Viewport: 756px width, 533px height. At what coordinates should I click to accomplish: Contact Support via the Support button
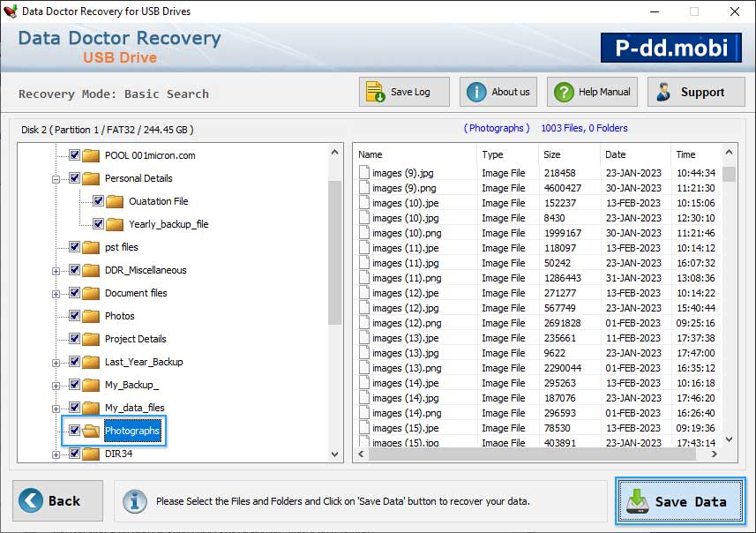click(696, 92)
